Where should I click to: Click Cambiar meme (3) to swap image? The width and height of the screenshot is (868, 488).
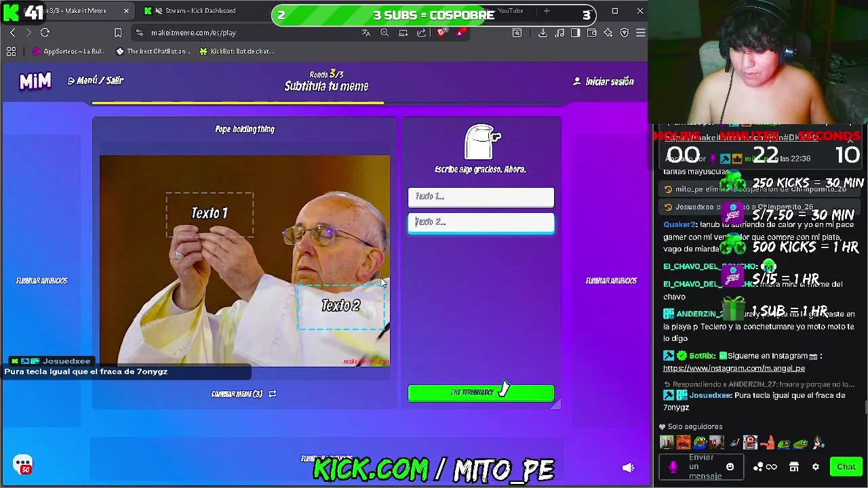pyautogui.click(x=243, y=394)
